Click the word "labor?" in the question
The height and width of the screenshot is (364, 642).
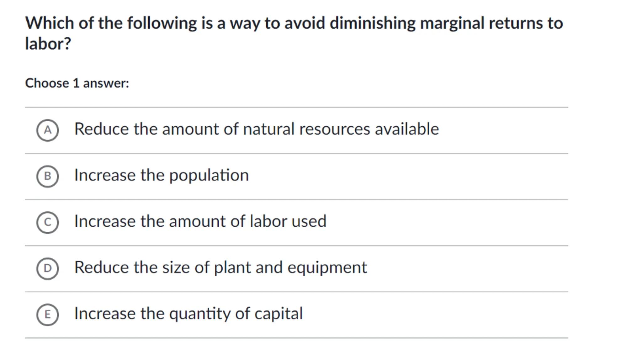48,44
